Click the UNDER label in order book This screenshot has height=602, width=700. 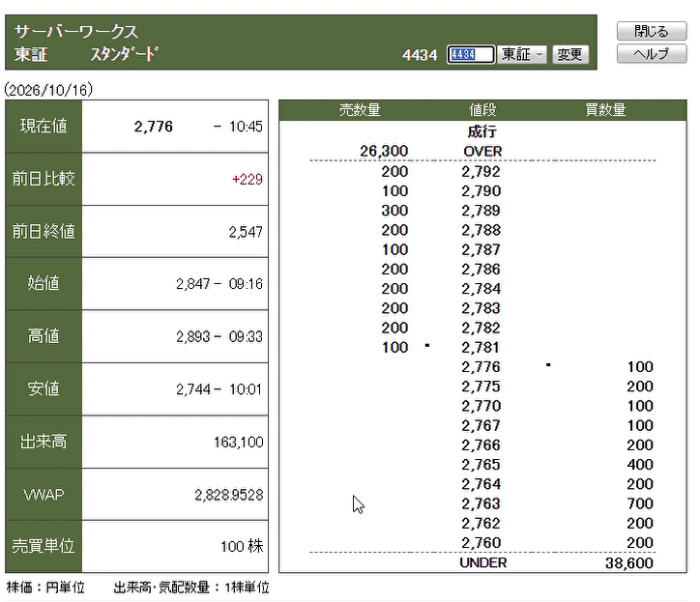[x=483, y=562]
